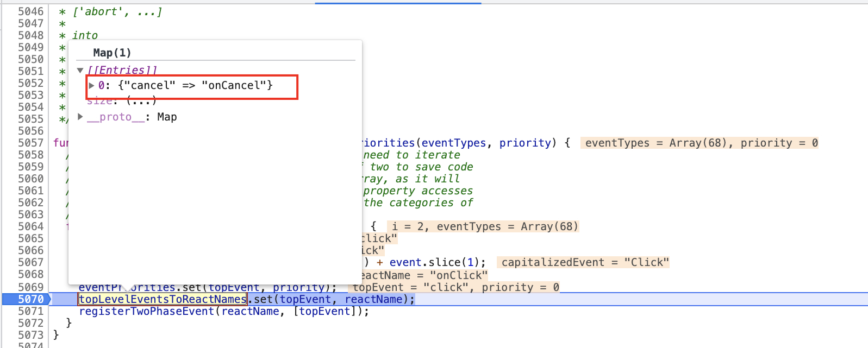Click the Map(1) popup header
Viewport: 868px width, 348px height.
coord(112,53)
